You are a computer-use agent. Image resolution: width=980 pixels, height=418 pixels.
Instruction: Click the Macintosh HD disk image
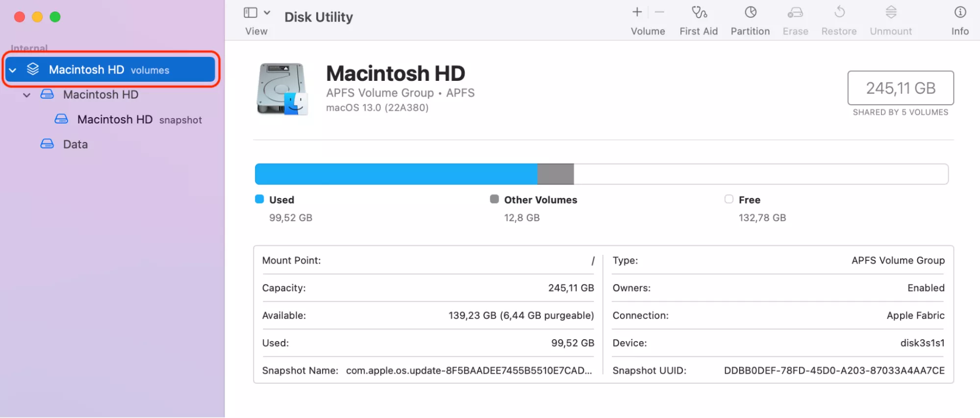(282, 89)
